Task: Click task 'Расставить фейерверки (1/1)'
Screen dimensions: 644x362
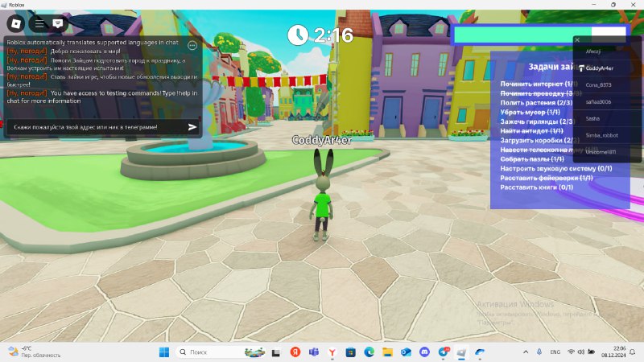Action: [547, 178]
